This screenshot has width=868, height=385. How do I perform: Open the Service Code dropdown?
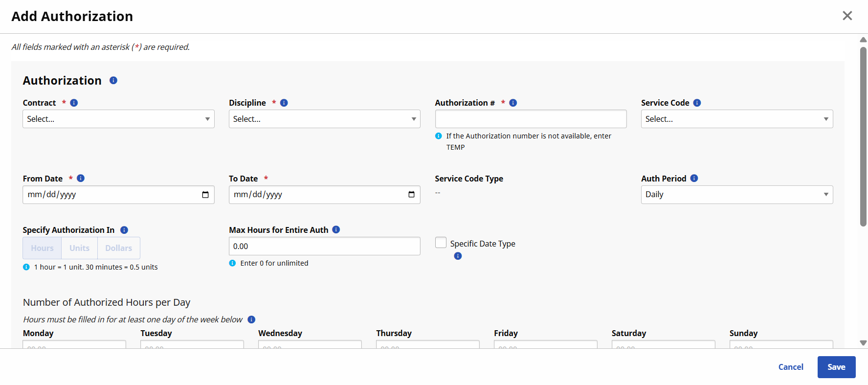tap(737, 119)
